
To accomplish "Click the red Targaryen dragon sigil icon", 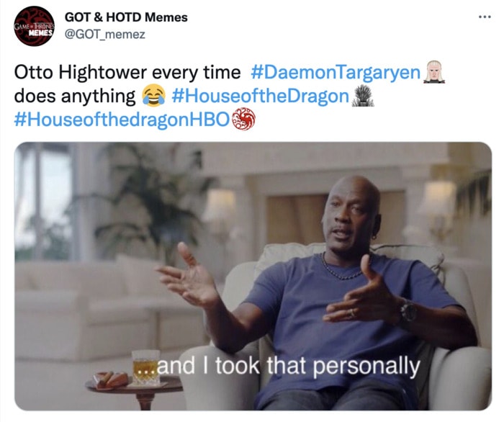I will (243, 119).
